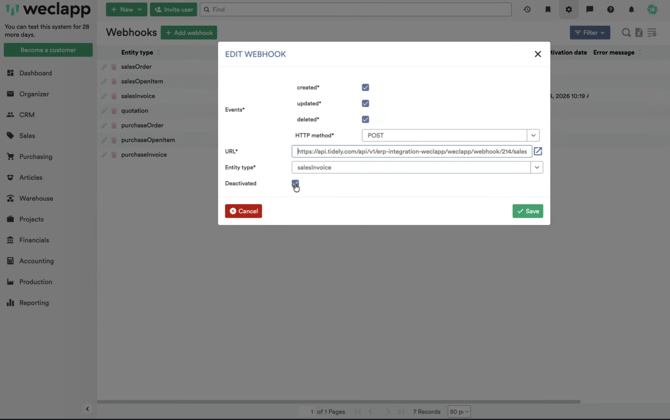The width and height of the screenshot is (670, 420).
Task: Expand the HTTP method dropdown
Action: point(533,136)
